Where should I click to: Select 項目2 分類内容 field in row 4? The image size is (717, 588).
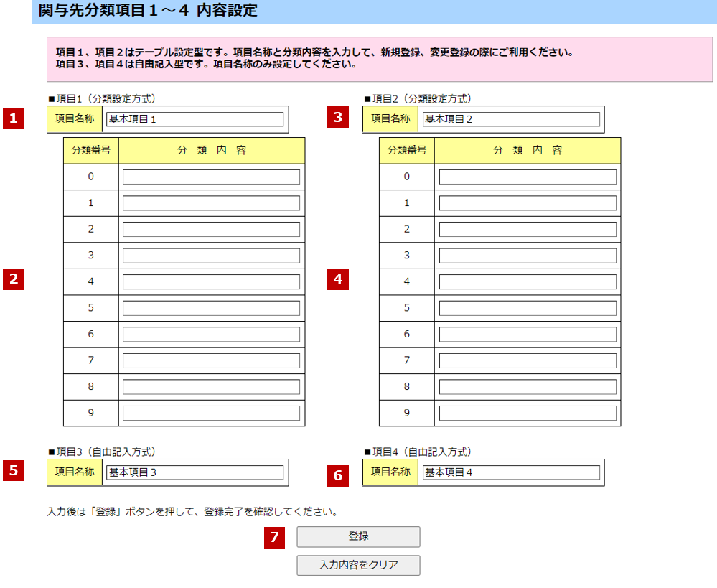pos(528,281)
